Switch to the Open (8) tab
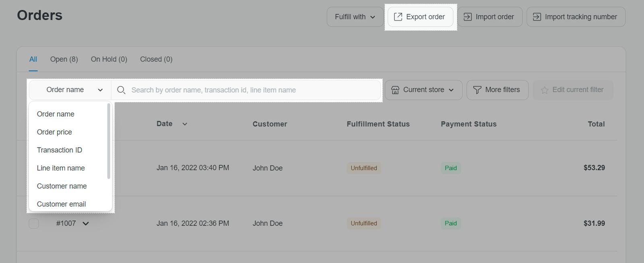Viewport: 644px width, 263px height. coord(64,59)
